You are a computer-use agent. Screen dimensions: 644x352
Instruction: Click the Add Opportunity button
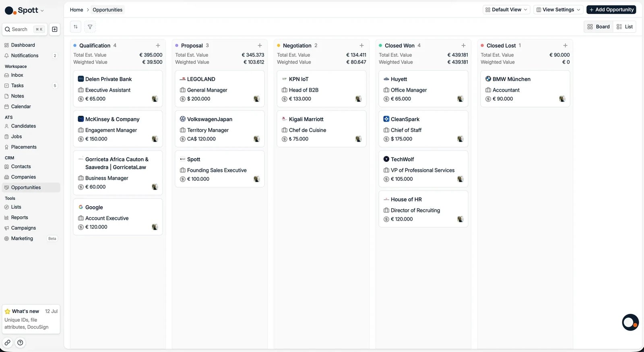point(611,10)
